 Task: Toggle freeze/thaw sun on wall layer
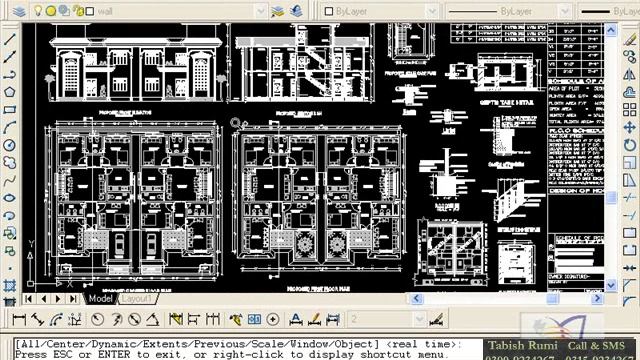coord(51,11)
